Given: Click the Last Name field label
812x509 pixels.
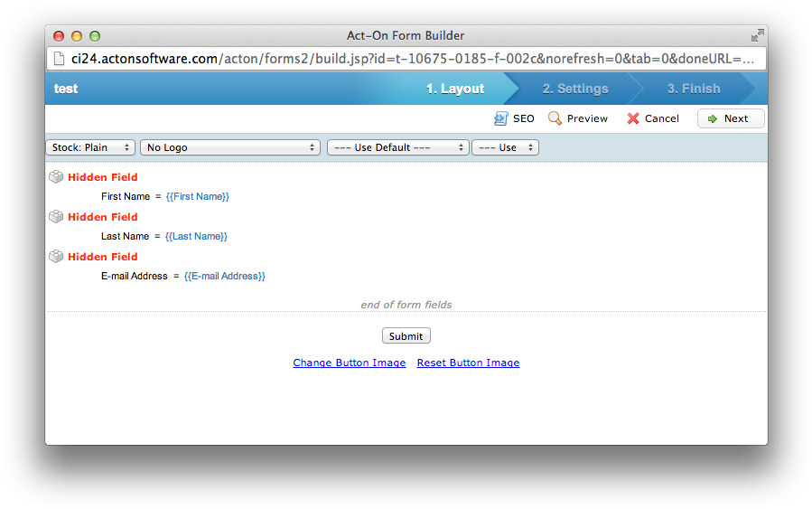Looking at the screenshot, I should 125,236.
